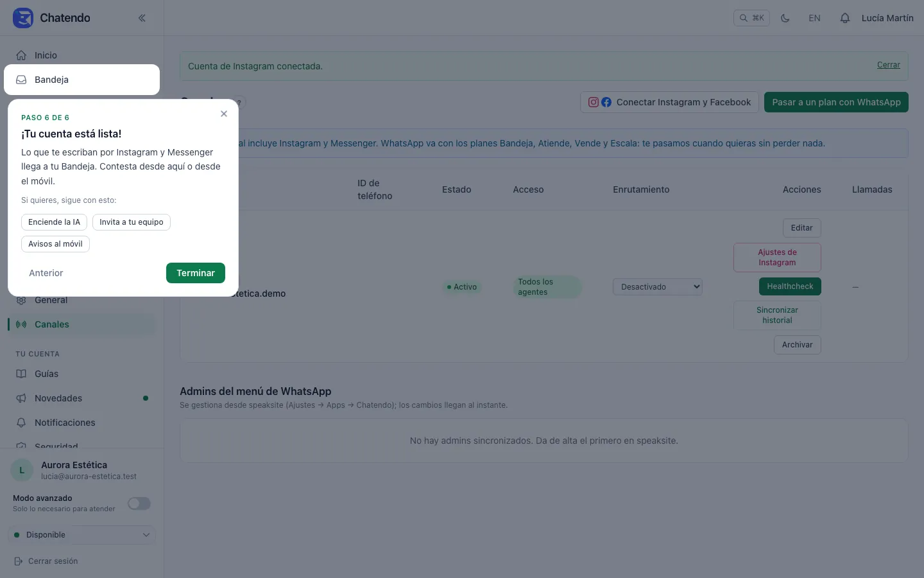The width and height of the screenshot is (924, 578).
Task: Click Avisos al móvil chip
Action: pos(55,244)
